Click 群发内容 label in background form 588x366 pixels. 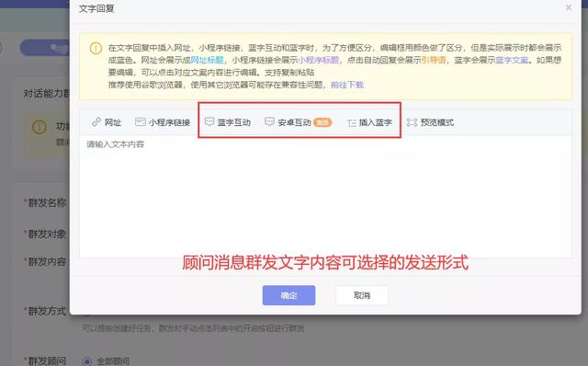[x=47, y=262]
